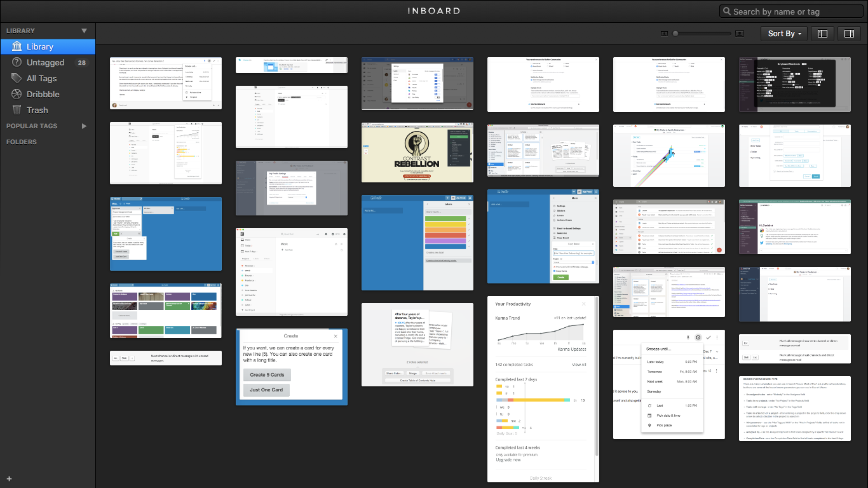Select the Snooze until menu thumbnail
868x488 pixels.
point(669,384)
